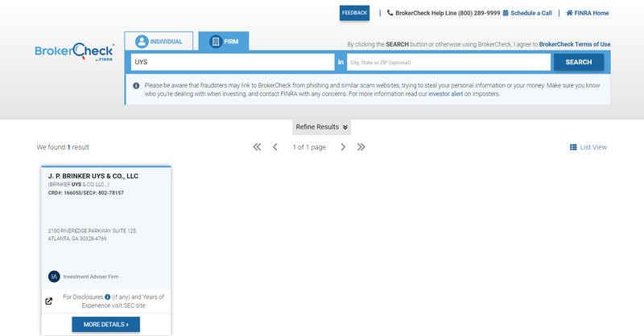This screenshot has height=336, width=644.
Task: Open the Schedule a Call link
Action: click(x=531, y=13)
